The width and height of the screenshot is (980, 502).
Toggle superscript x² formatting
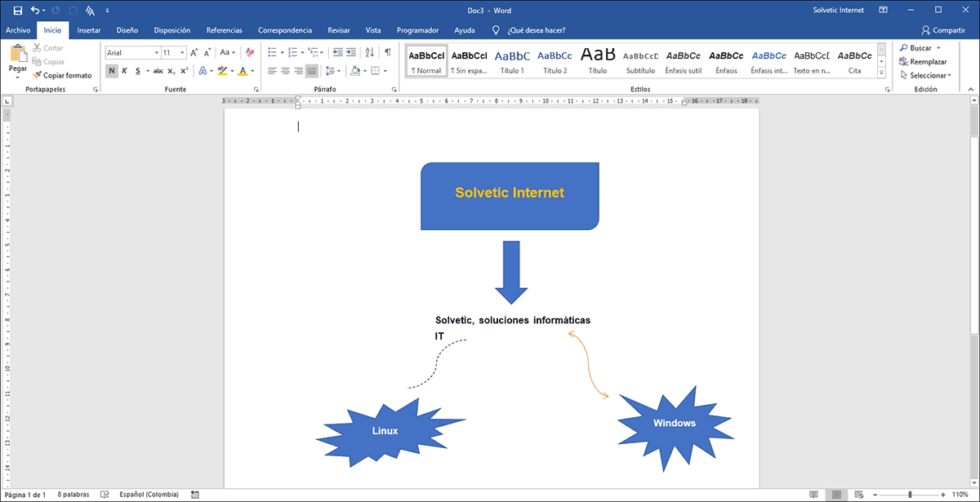tap(184, 71)
